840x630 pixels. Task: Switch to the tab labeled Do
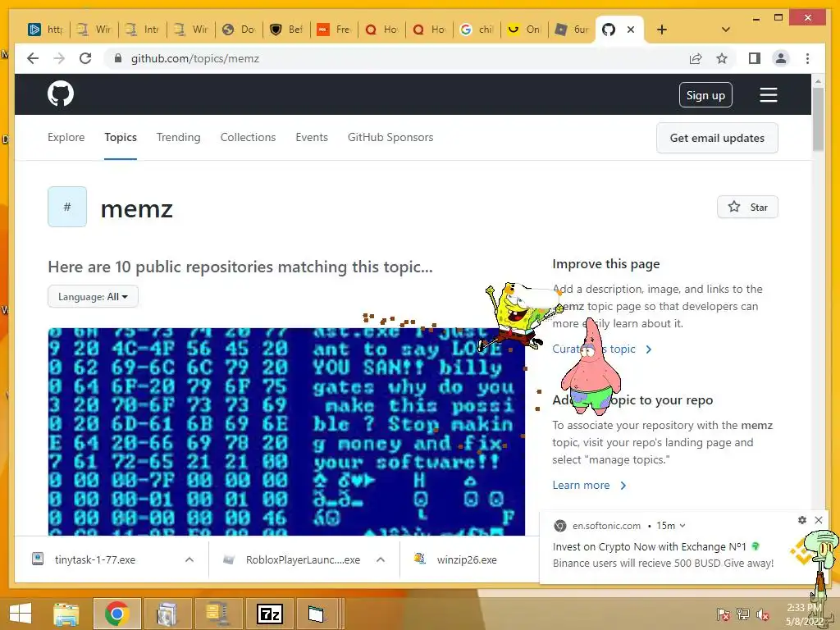[239, 30]
